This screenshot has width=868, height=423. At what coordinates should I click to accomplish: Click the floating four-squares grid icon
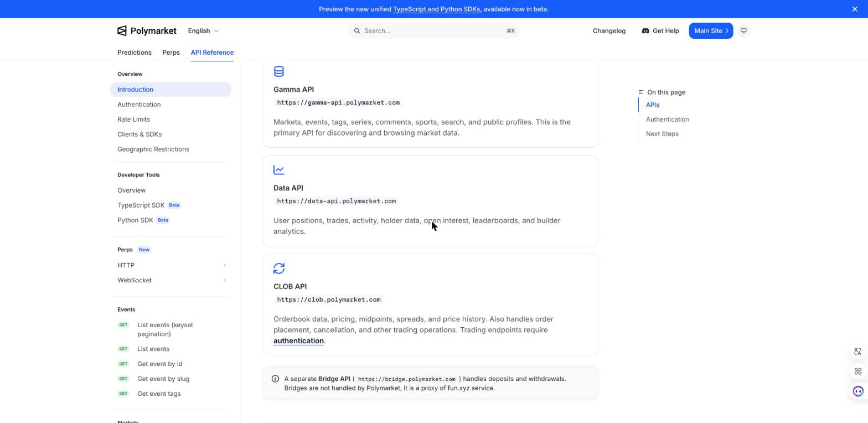click(x=858, y=372)
